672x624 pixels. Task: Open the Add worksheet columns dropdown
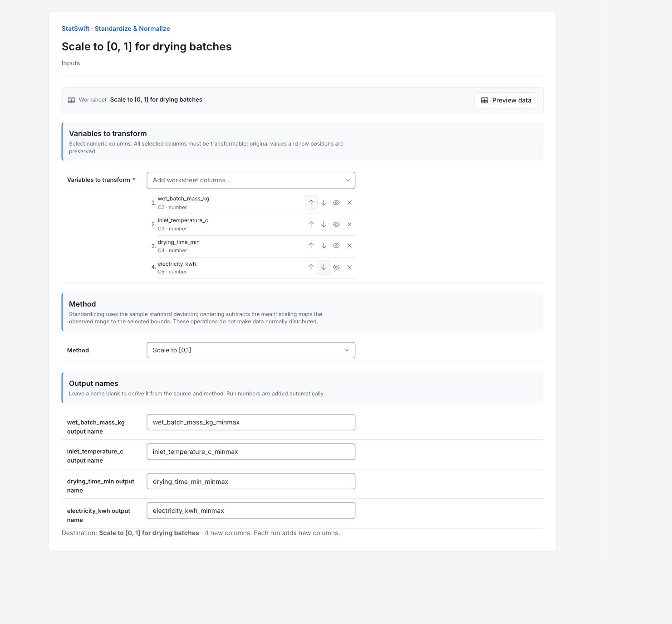point(251,180)
